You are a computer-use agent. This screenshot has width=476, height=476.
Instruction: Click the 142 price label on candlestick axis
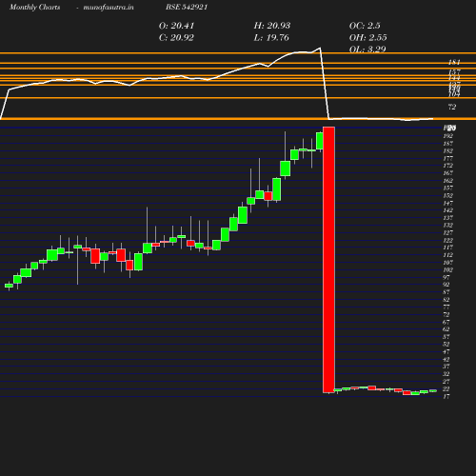point(448,210)
